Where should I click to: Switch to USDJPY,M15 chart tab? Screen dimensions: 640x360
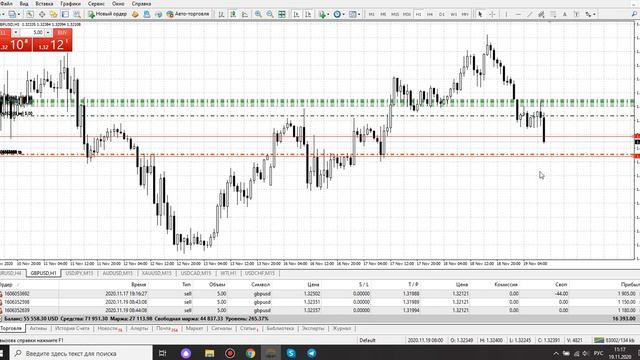point(79,273)
